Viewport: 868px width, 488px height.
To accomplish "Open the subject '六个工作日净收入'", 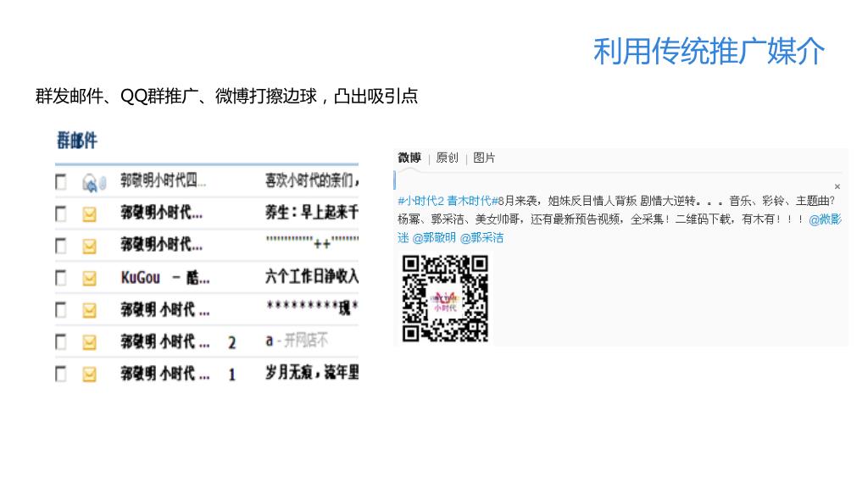I will click(x=312, y=276).
